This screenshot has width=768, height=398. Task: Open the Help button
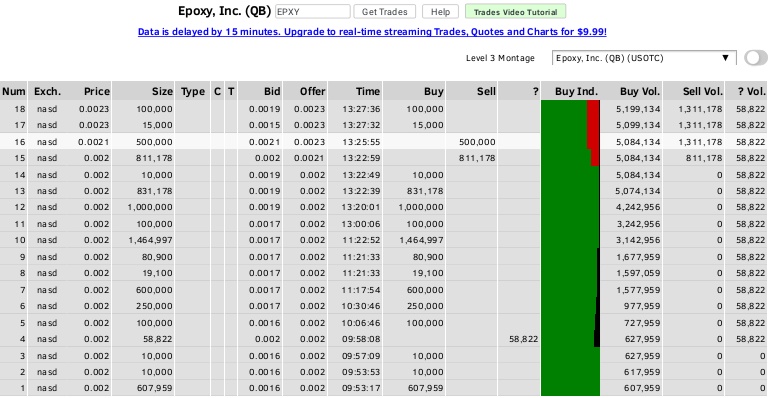tap(440, 12)
